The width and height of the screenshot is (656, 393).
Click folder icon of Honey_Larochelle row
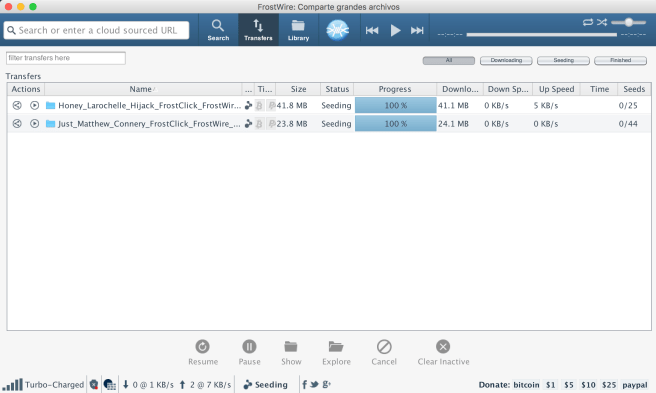pyautogui.click(x=51, y=105)
